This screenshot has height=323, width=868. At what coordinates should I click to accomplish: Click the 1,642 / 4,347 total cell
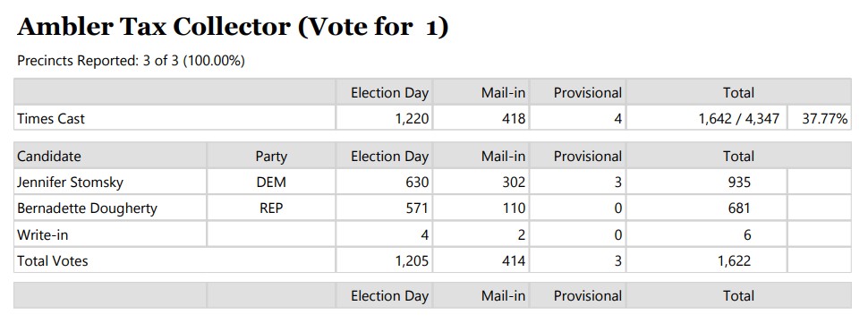pyautogui.click(x=739, y=118)
